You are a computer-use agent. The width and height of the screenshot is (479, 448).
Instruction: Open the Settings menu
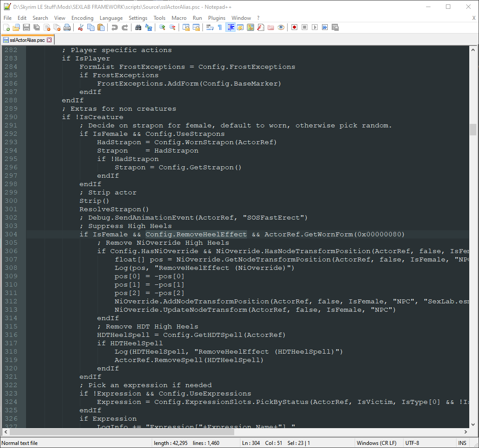click(138, 18)
